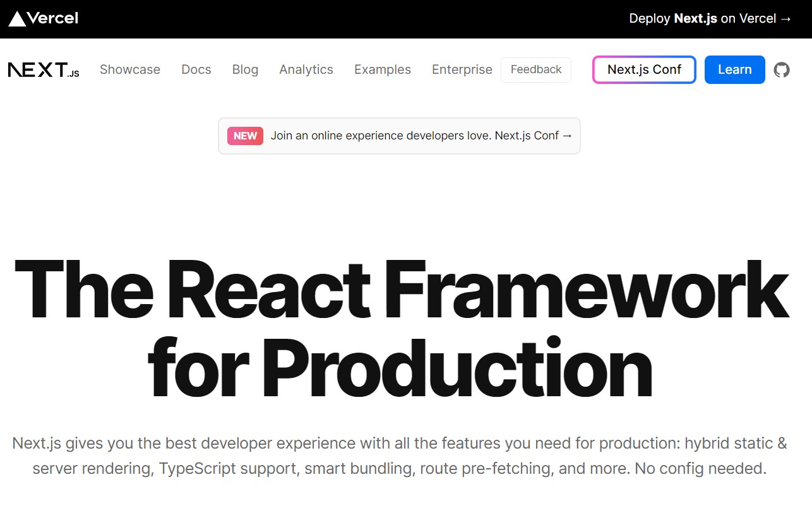Open the Examples nav item

pos(383,69)
